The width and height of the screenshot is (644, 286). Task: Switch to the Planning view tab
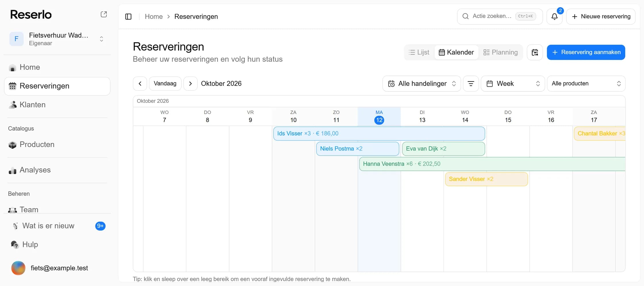[x=501, y=52]
